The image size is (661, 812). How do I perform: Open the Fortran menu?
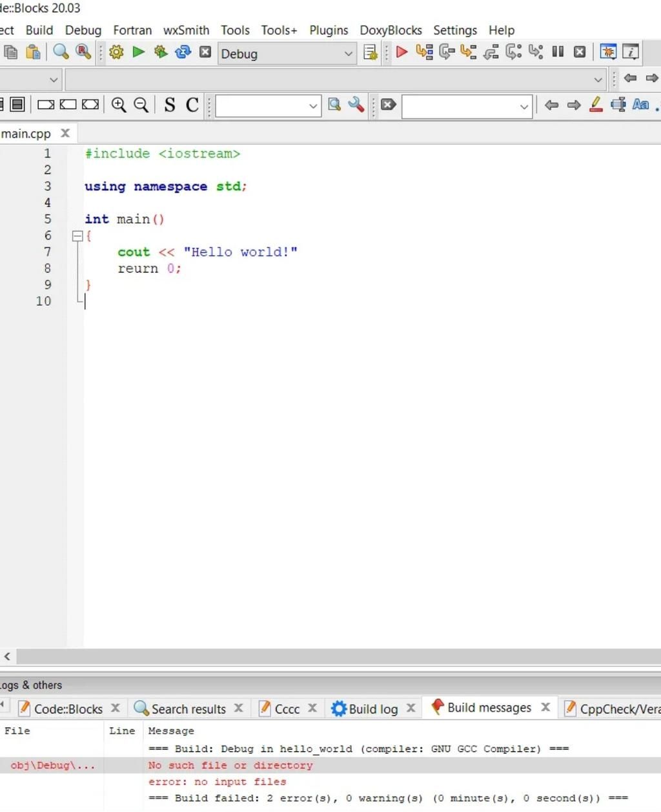(132, 30)
